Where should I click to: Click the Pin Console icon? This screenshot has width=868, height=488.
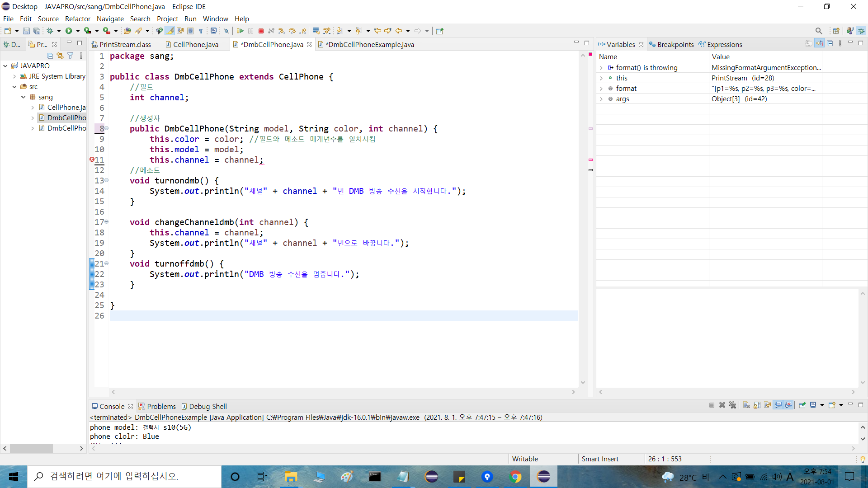pos(802,405)
